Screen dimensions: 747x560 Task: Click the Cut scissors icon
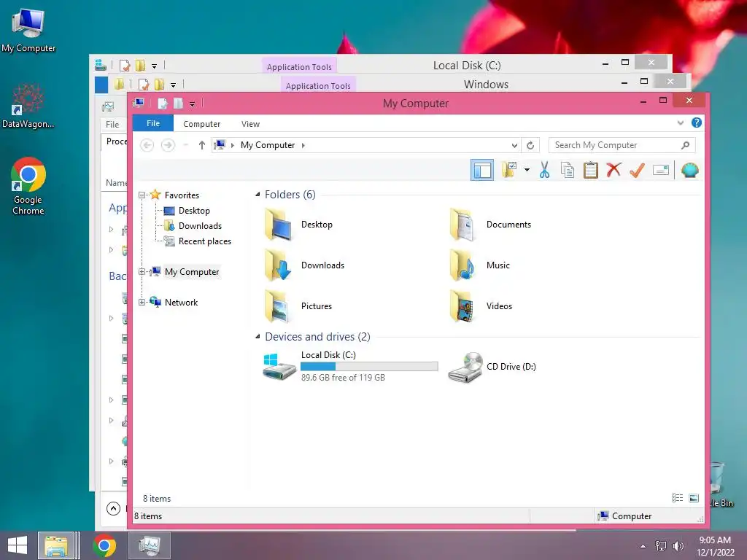(x=544, y=170)
